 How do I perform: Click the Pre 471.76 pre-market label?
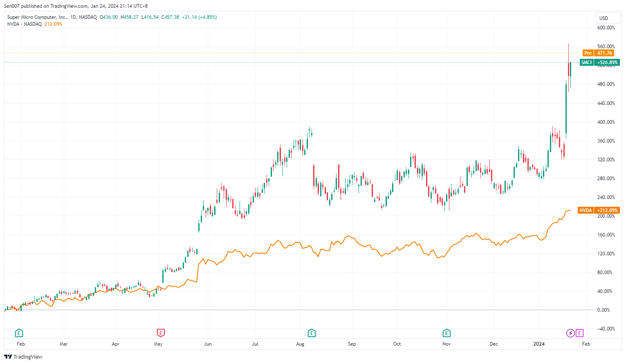[x=598, y=53]
